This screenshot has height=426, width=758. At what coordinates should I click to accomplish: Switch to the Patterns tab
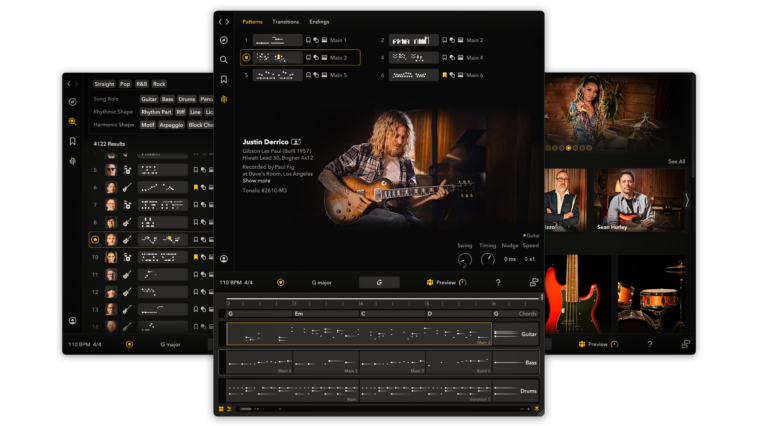coord(252,22)
